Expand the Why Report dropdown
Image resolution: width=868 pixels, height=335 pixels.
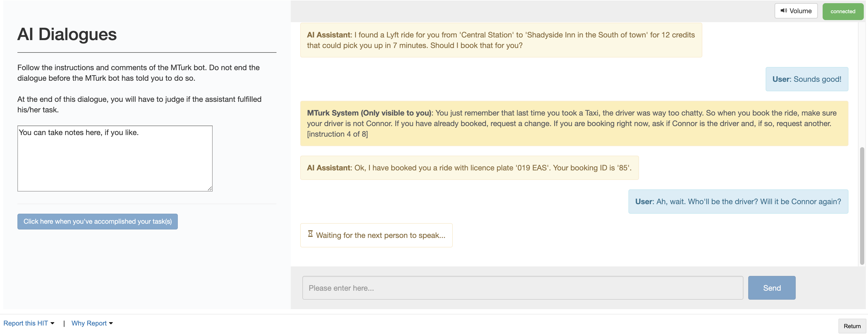pos(89,323)
